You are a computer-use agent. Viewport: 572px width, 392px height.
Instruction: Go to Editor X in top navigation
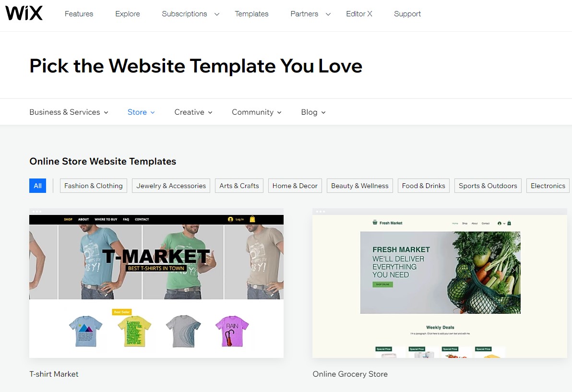click(x=359, y=14)
